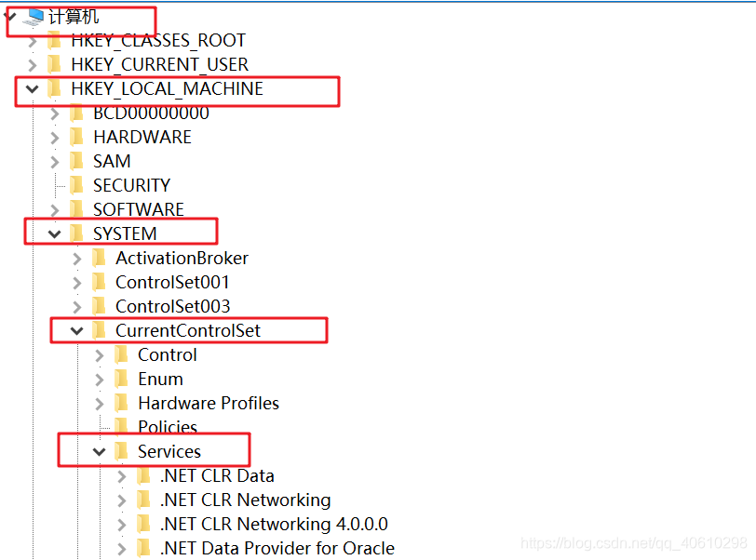Click the Enum folder icon

tap(121, 379)
